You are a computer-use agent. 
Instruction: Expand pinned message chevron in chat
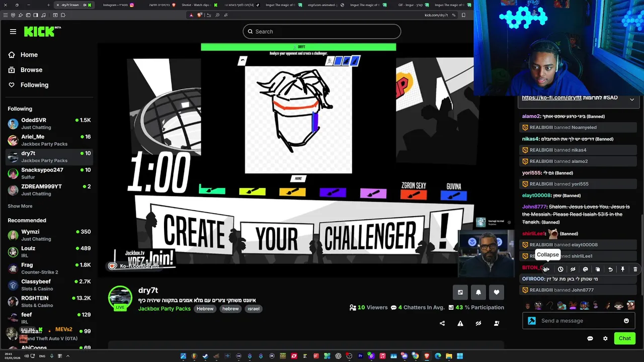point(632,100)
